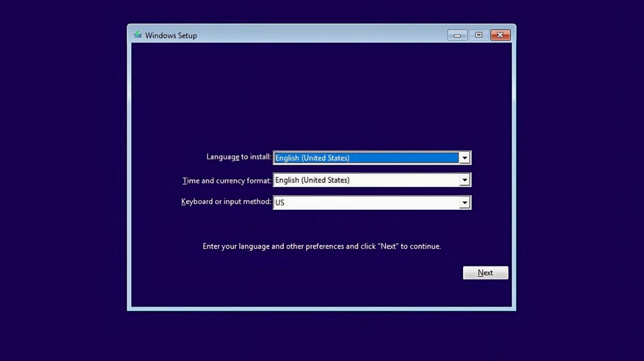Select the highlighted Language to install field

(366, 158)
